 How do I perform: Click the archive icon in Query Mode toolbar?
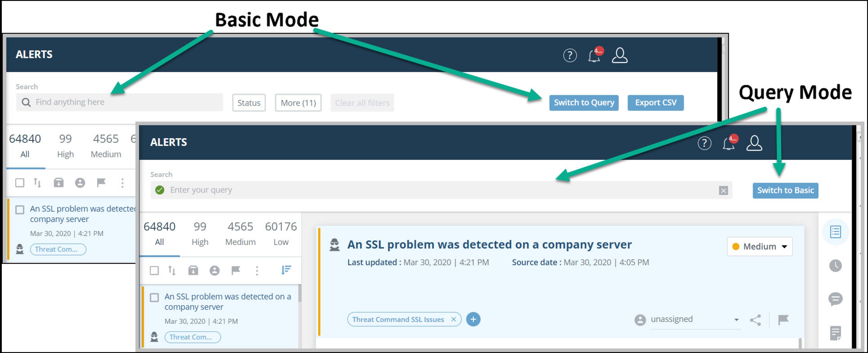click(x=193, y=270)
